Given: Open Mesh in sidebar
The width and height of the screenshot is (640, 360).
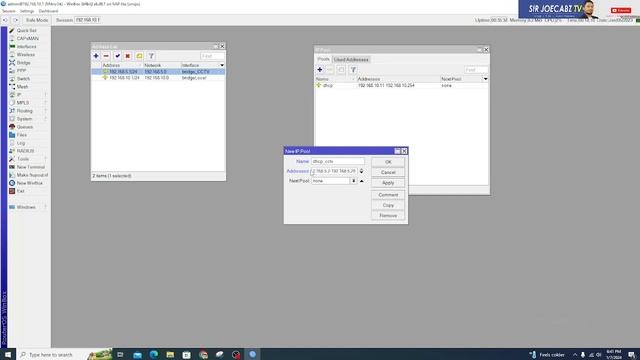Looking at the screenshot, I should tap(22, 87).
